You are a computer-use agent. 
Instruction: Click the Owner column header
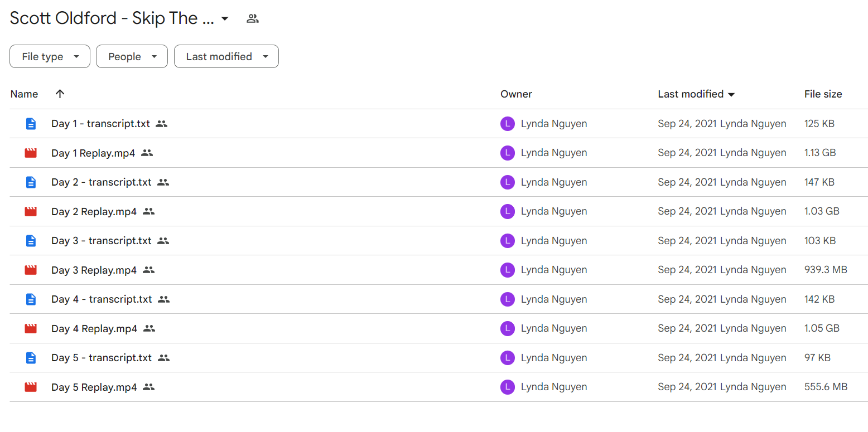click(516, 94)
